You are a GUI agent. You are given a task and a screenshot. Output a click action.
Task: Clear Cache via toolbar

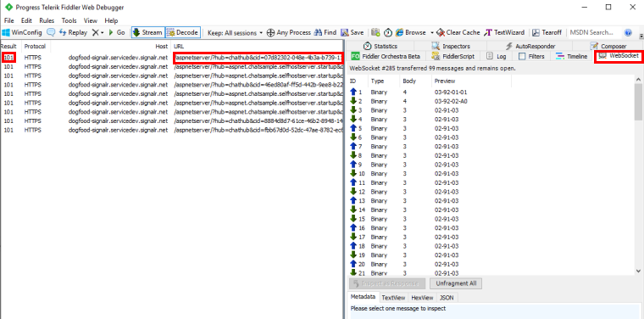tap(458, 32)
